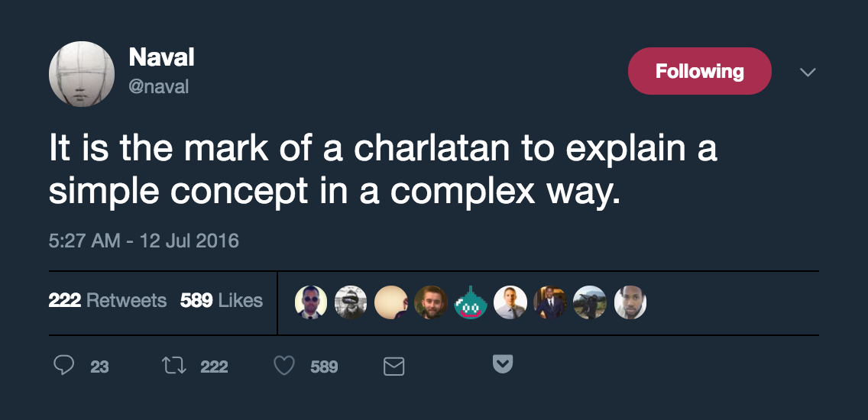
Task: View the 589 Likes list
Action: pyautogui.click(x=222, y=300)
